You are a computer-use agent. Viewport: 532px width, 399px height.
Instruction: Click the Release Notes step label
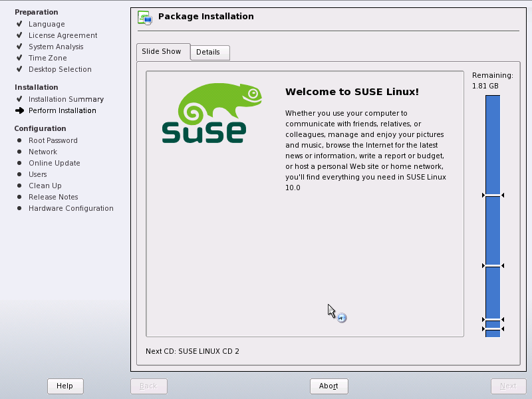pyautogui.click(x=53, y=197)
